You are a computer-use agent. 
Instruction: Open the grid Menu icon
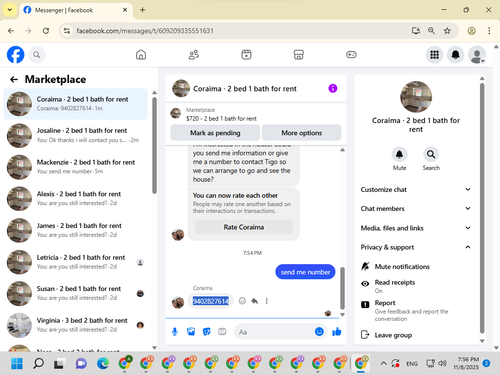coord(434,55)
